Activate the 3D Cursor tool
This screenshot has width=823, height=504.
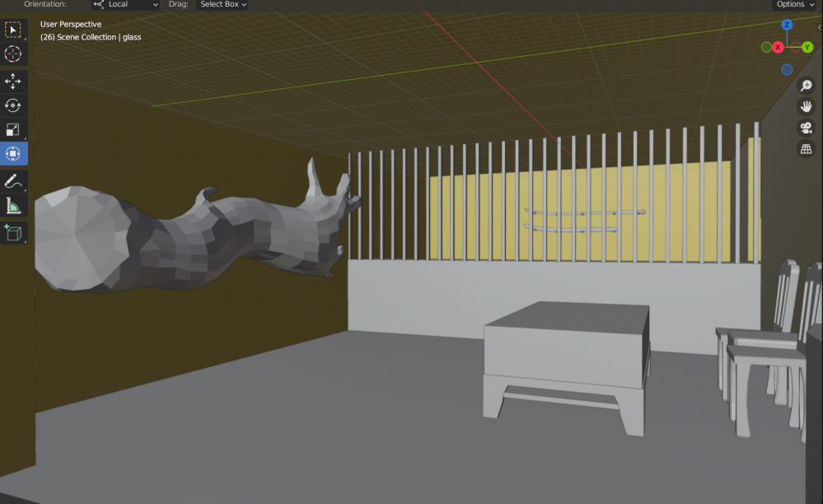pyautogui.click(x=13, y=54)
